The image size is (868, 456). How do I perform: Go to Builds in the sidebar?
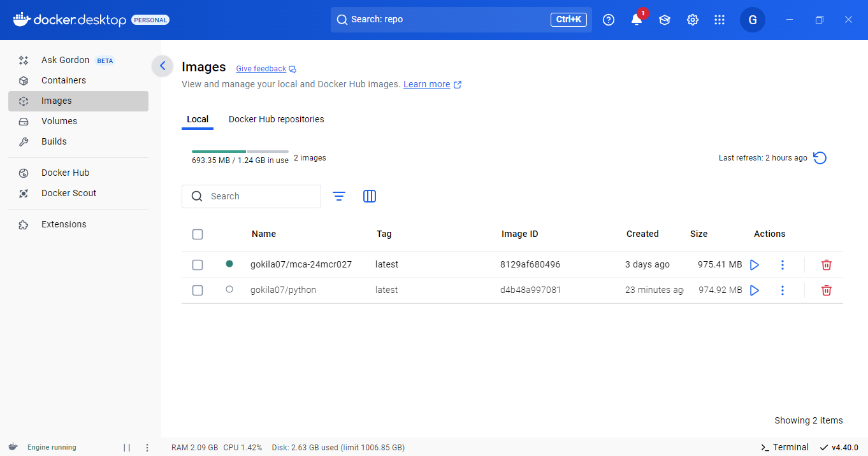[78, 141]
